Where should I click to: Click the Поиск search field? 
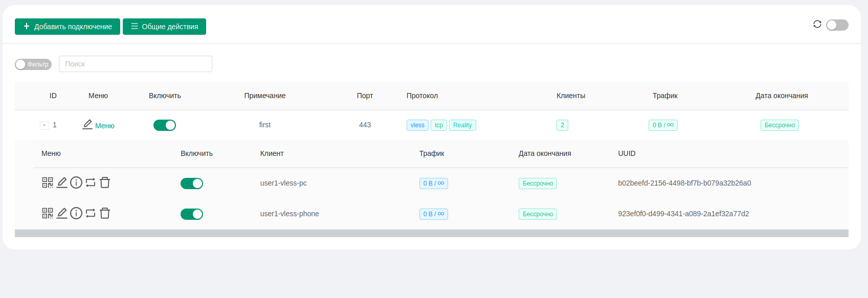click(x=136, y=64)
